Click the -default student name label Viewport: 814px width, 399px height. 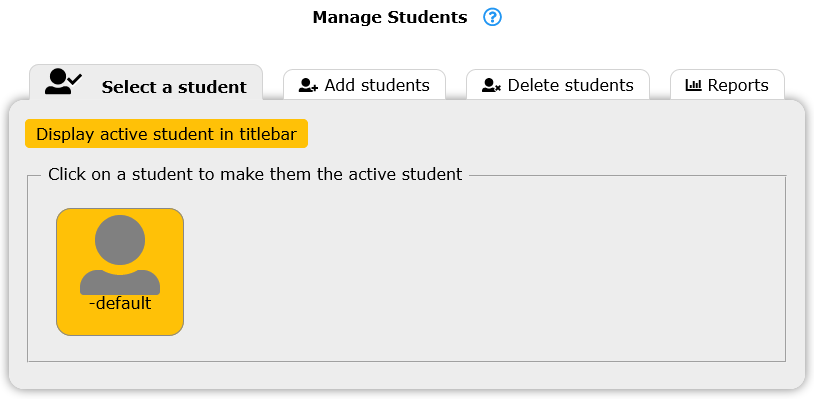click(x=120, y=303)
